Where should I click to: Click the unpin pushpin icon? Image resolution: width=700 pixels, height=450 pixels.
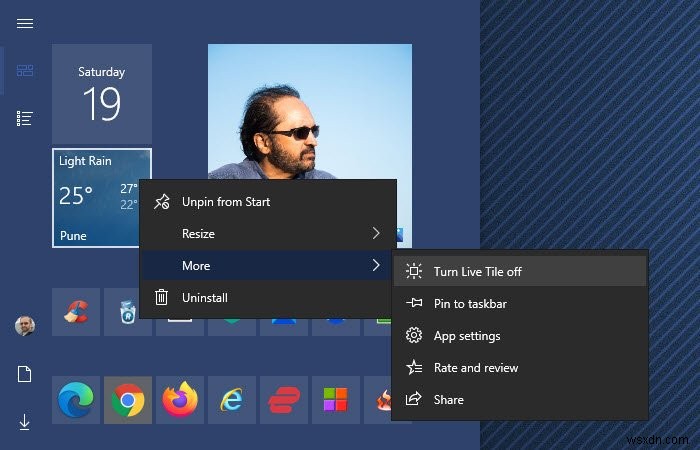162,202
